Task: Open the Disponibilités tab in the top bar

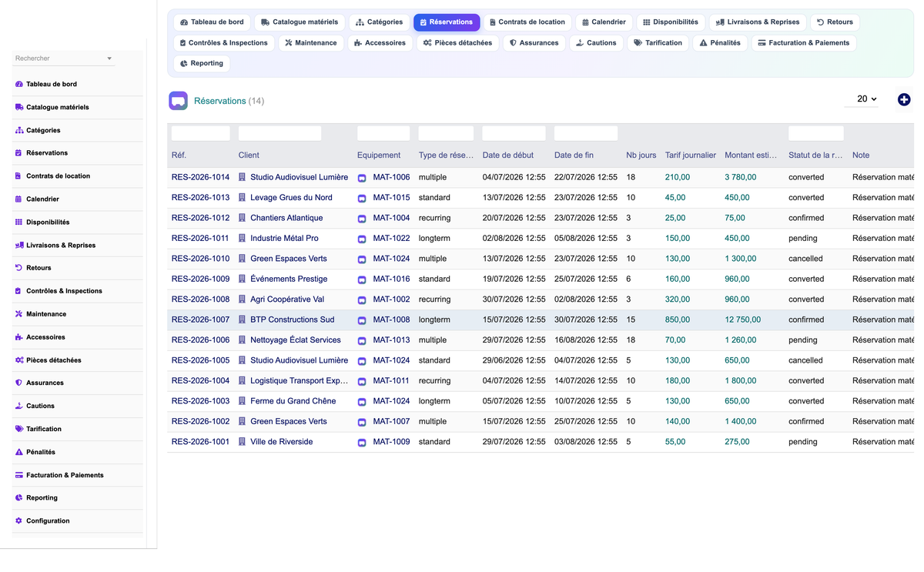Action: [671, 22]
